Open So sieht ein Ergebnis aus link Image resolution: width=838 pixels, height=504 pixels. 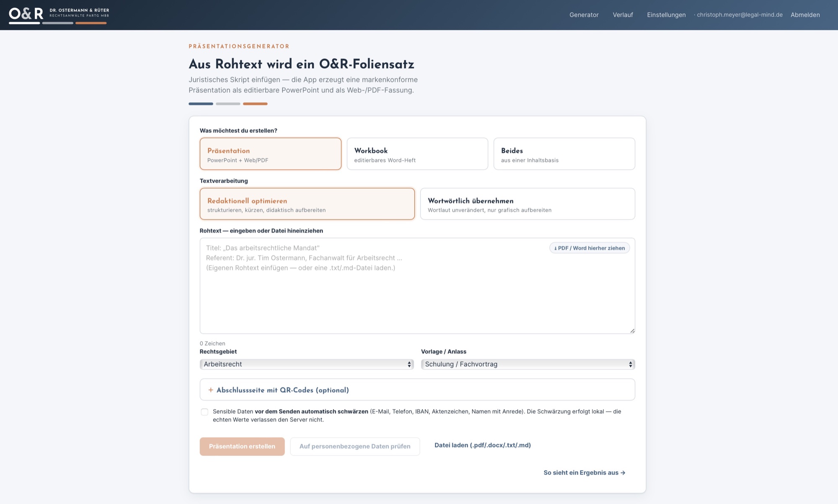pos(585,473)
